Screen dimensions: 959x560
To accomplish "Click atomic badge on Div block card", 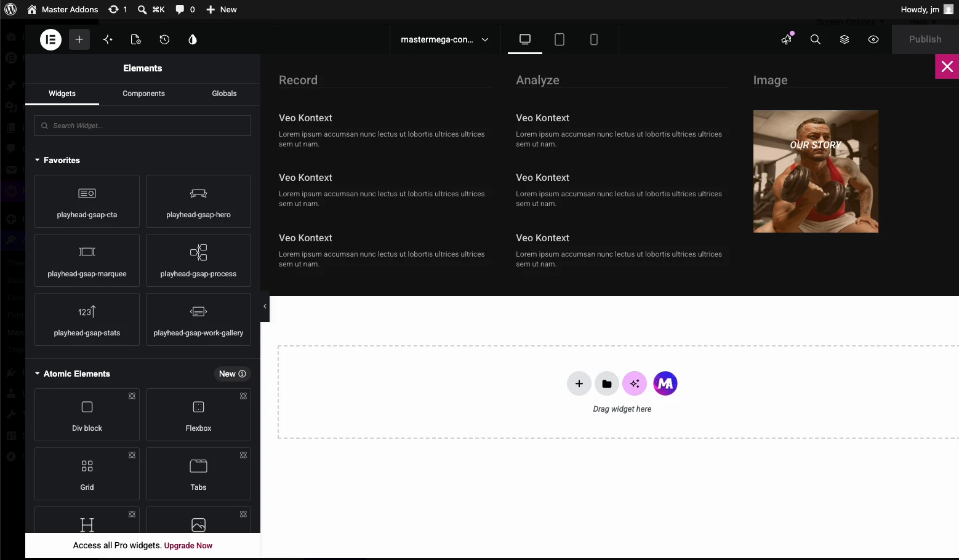I will coord(132,396).
